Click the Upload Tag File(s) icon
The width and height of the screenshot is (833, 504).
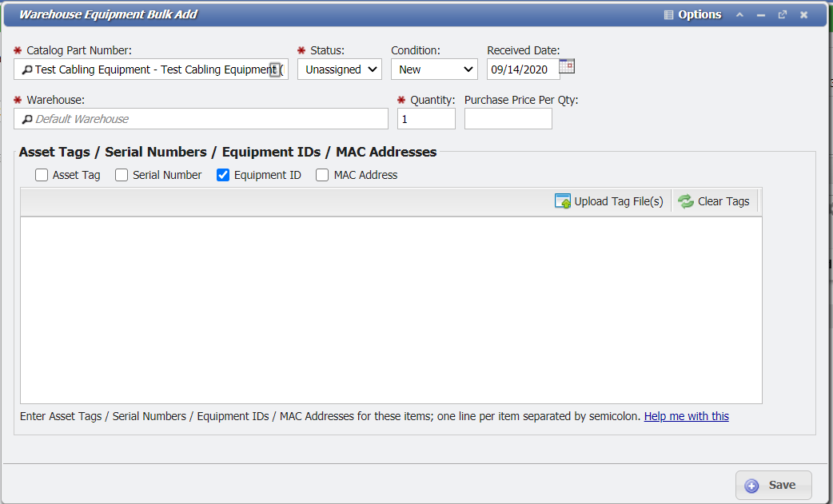(x=562, y=200)
